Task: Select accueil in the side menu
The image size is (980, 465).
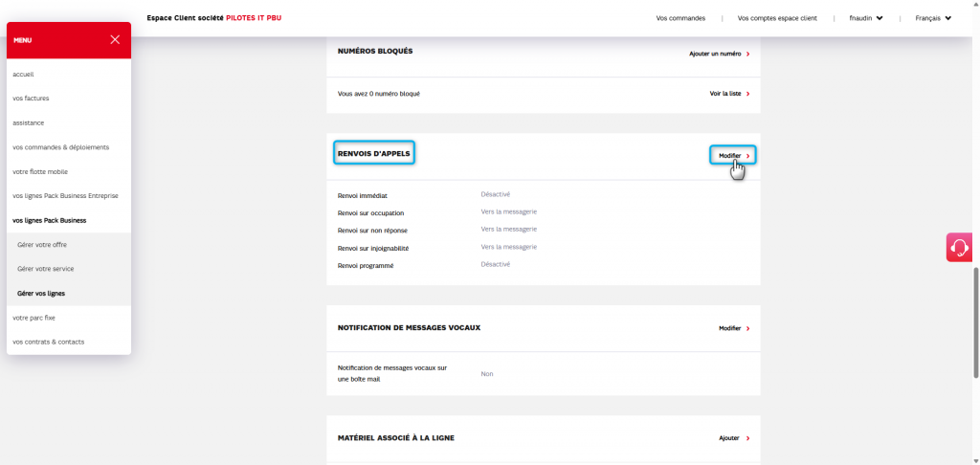Action: pos(24,74)
